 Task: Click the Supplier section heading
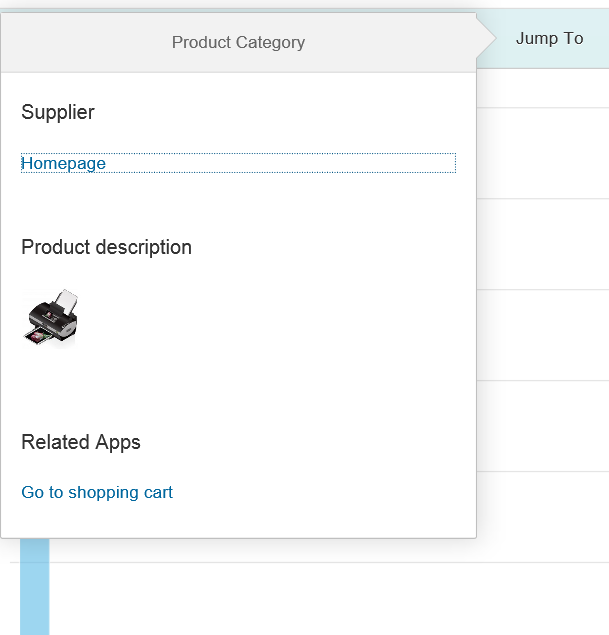coord(58,112)
